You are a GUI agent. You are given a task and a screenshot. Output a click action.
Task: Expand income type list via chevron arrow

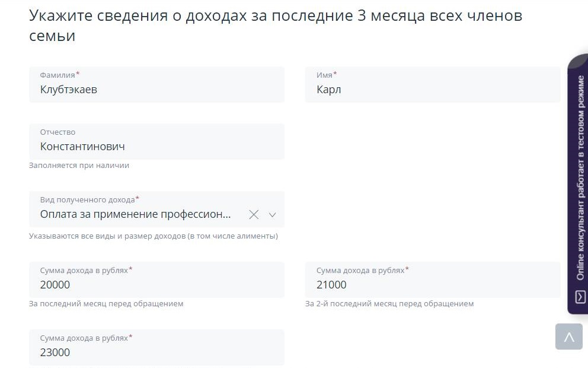click(273, 215)
